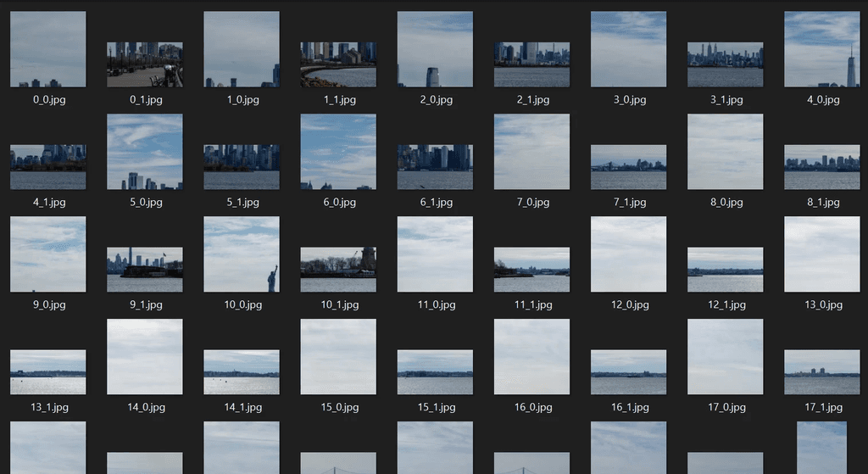Select the 4_0.jpg One World Trade thumbnail
The image size is (868, 474).
coord(822,49)
